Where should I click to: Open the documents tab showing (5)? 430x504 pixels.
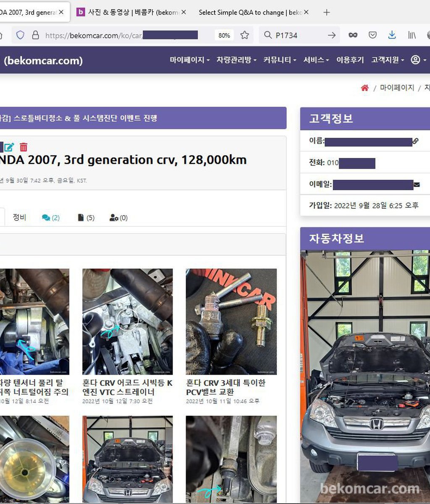[86, 218]
